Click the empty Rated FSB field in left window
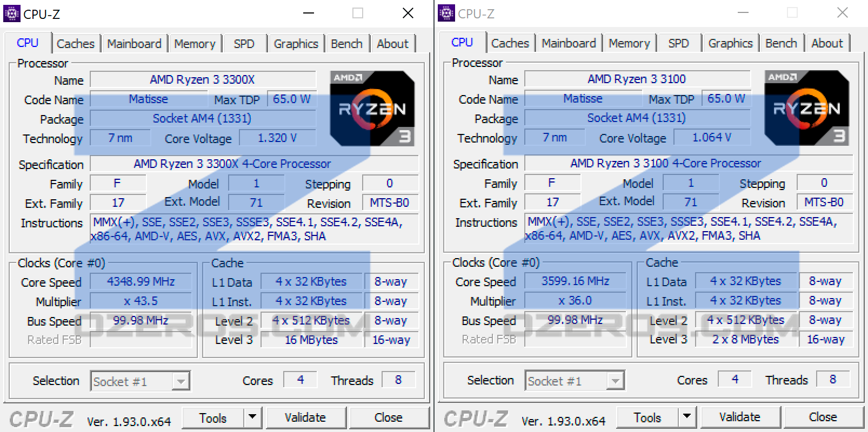The height and width of the screenshot is (432, 868). [x=141, y=340]
